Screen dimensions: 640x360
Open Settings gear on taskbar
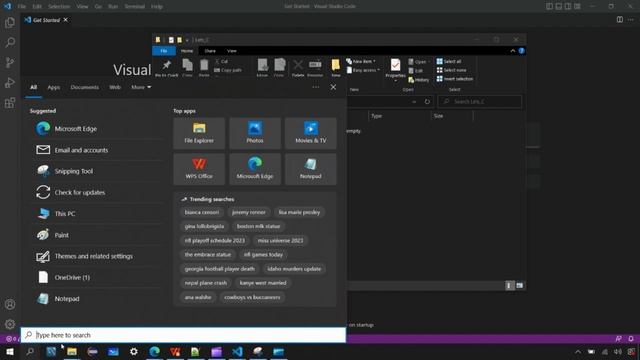click(133, 351)
